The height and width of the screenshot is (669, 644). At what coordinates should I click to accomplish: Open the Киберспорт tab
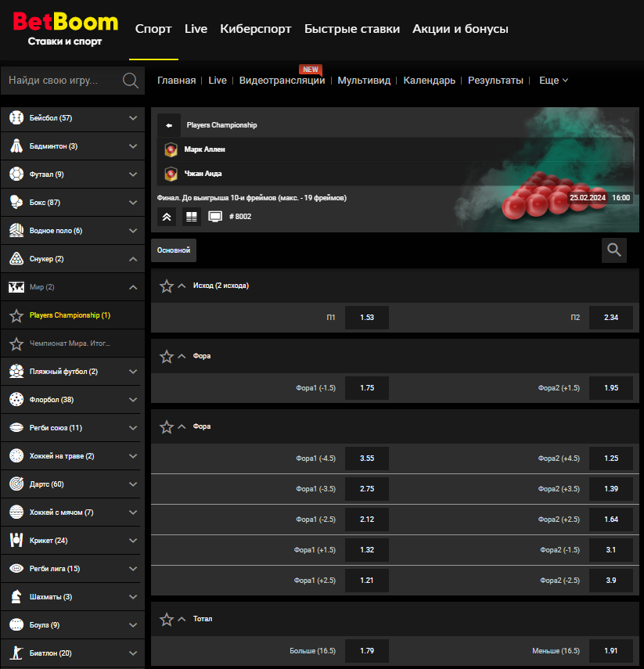256,29
